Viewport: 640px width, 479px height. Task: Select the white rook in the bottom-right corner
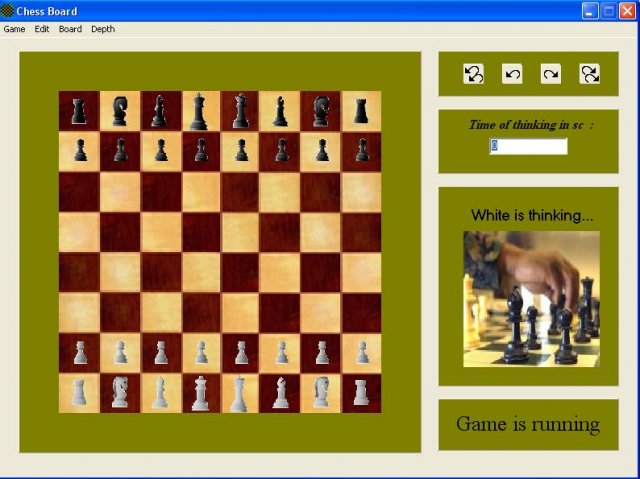pos(361,392)
